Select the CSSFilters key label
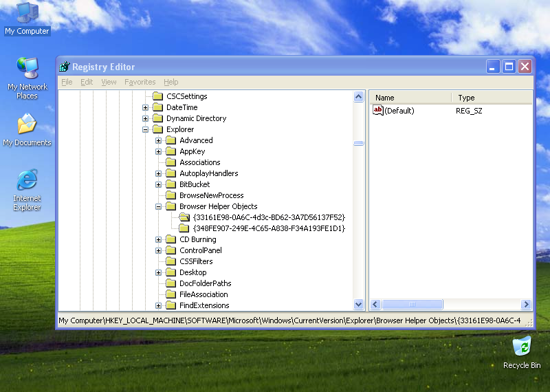550x392 pixels. click(x=196, y=261)
